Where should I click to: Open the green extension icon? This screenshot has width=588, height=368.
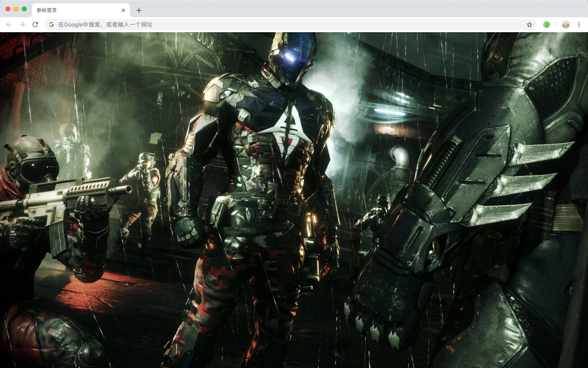point(547,24)
